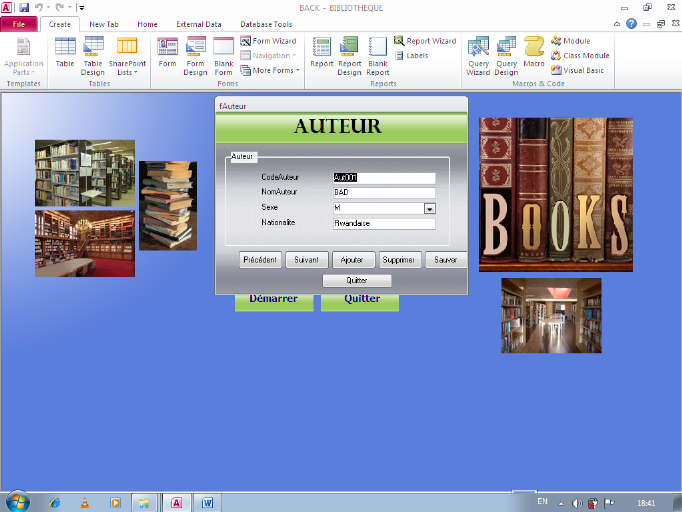This screenshot has height=512, width=682.
Task: Open Report Design
Action: (x=350, y=56)
